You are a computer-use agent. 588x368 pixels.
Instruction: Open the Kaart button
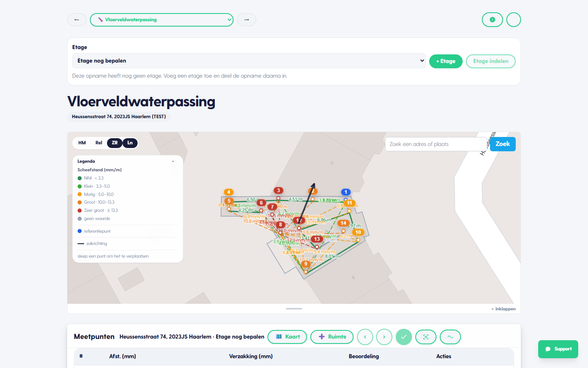pos(287,337)
